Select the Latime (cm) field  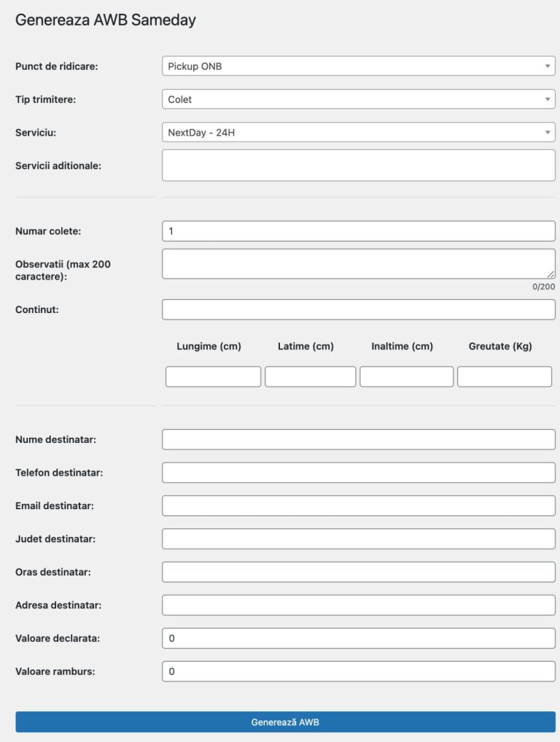click(x=309, y=376)
